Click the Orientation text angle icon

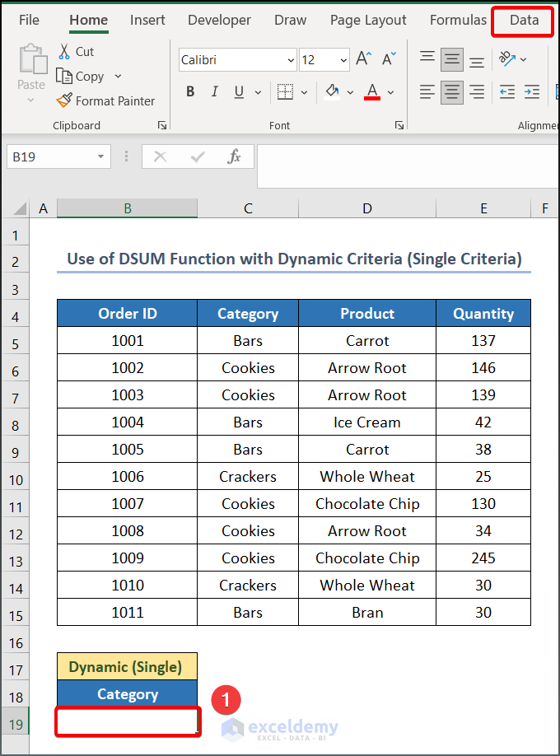[508, 59]
